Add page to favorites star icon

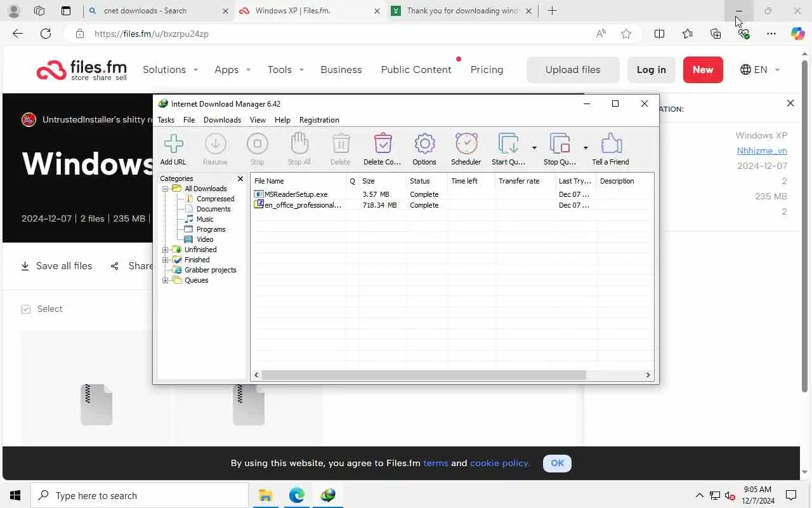pyautogui.click(x=626, y=34)
